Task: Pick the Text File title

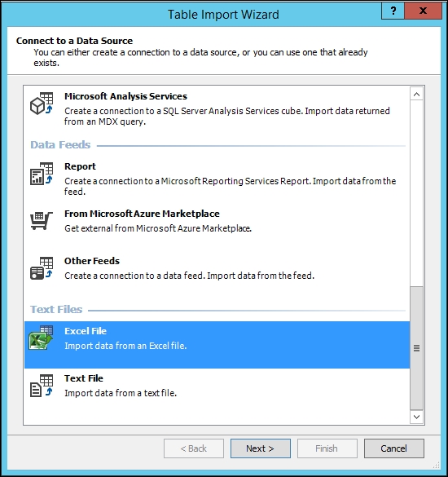Action: pyautogui.click(x=84, y=378)
